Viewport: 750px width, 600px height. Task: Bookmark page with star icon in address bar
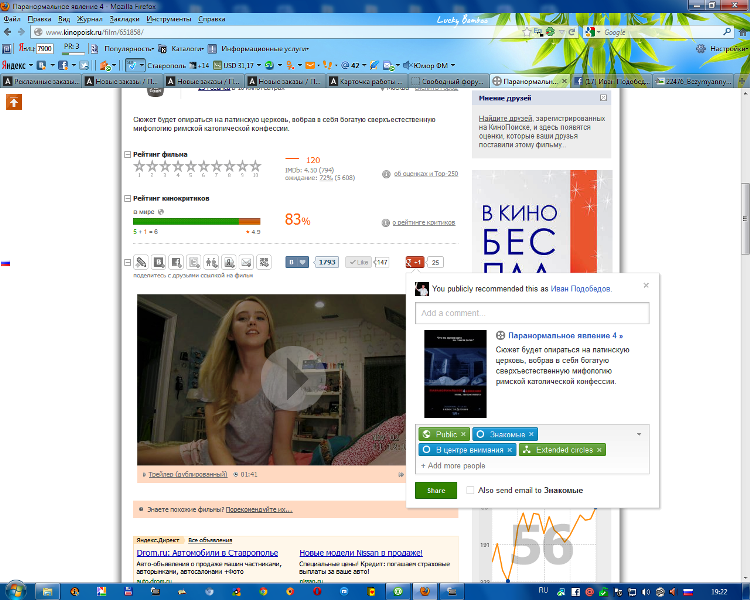point(527,32)
